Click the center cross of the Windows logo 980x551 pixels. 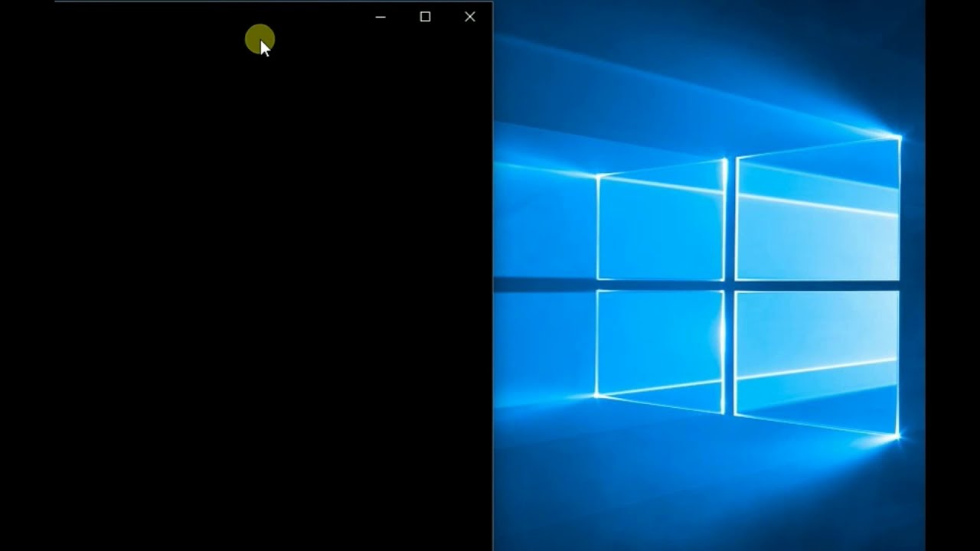[729, 285]
